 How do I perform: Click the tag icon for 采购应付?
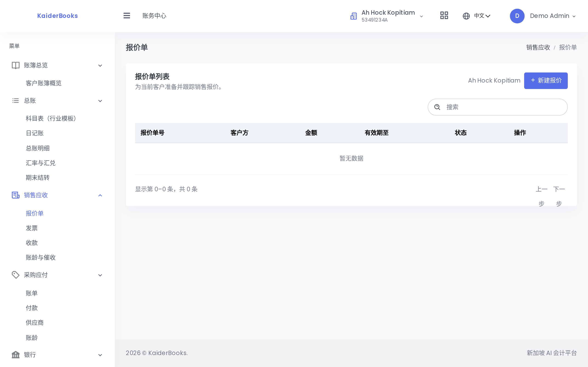(16, 275)
